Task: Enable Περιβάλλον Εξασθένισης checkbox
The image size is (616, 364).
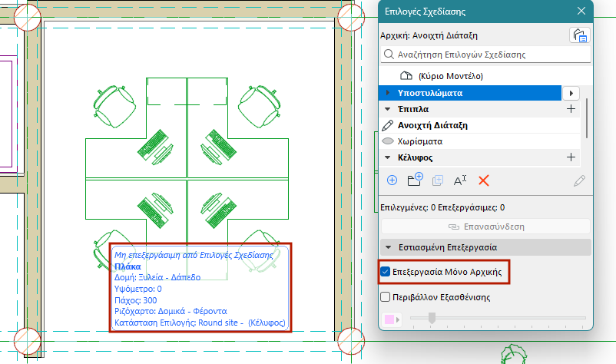Action: point(385,297)
